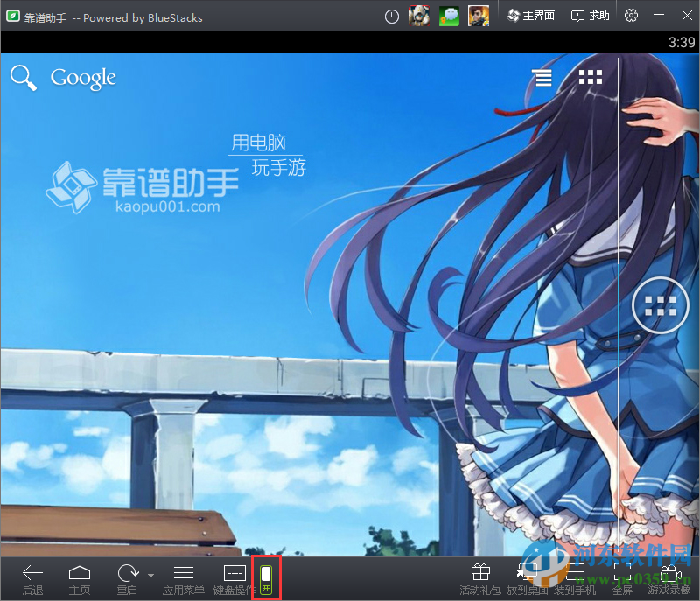Start 游戏录像 game recording

coord(669,580)
